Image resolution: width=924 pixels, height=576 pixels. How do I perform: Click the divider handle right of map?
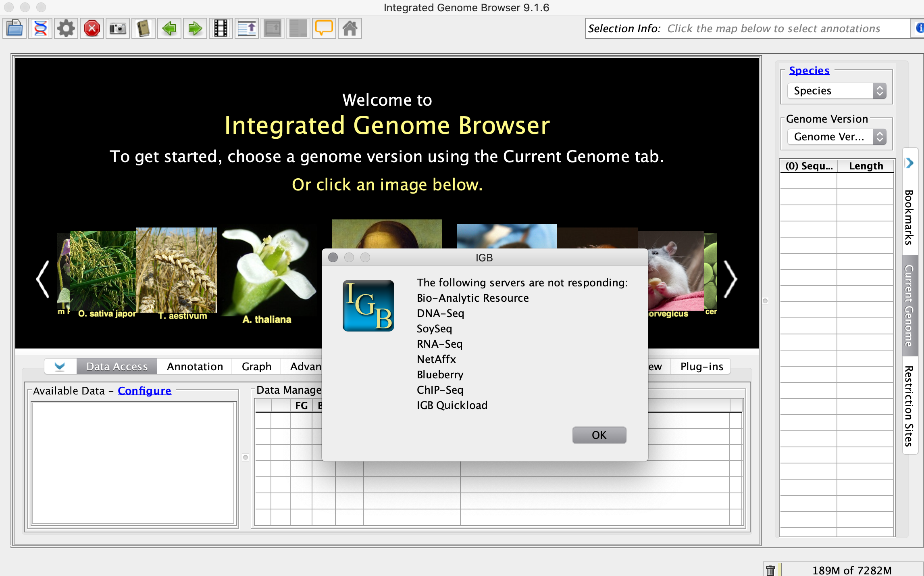pyautogui.click(x=765, y=301)
